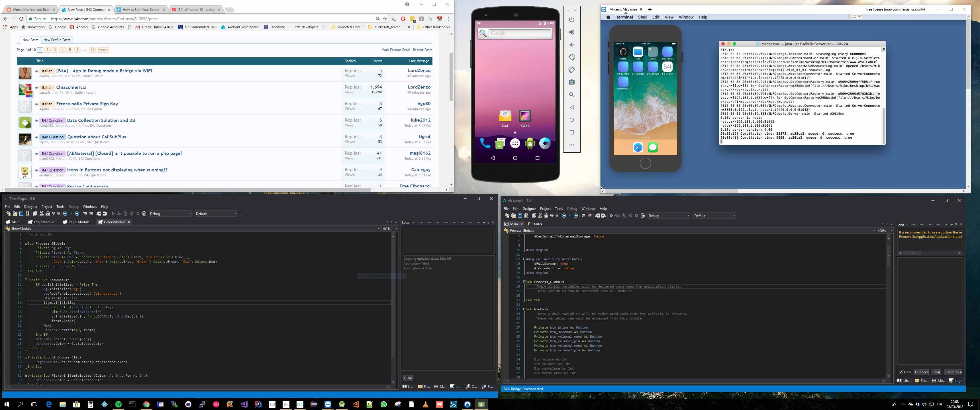The height and width of the screenshot is (410, 980).
Task: Click navigate backward arrow in B4A toolbar
Action: click(564, 216)
